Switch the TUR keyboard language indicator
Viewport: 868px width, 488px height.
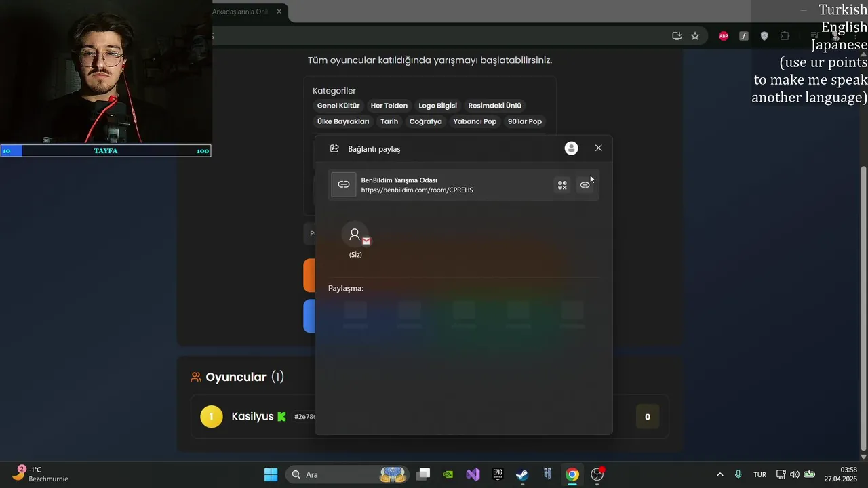coord(759,474)
